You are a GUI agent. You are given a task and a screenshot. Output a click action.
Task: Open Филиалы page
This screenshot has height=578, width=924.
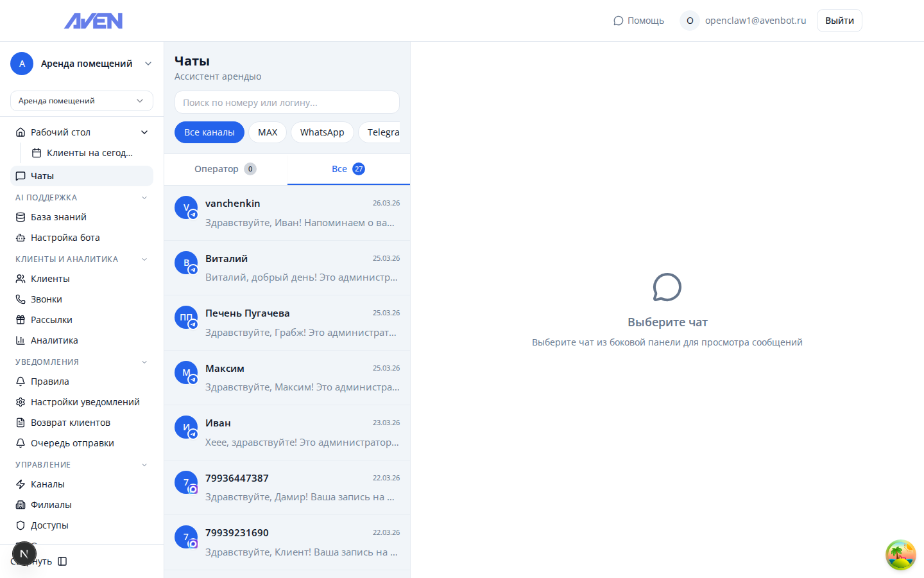tap(51, 505)
